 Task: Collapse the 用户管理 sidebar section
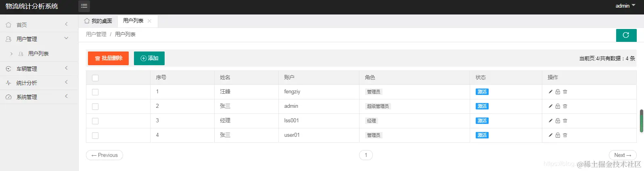[x=39, y=39]
